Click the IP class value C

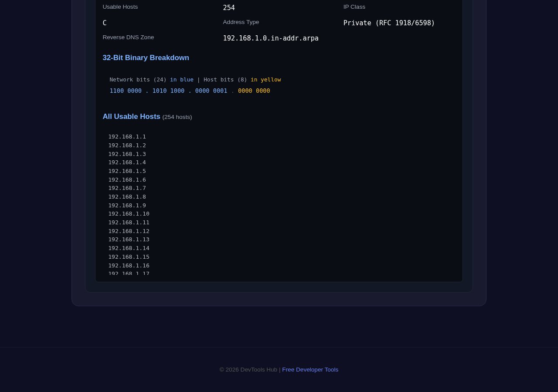coord(105,23)
